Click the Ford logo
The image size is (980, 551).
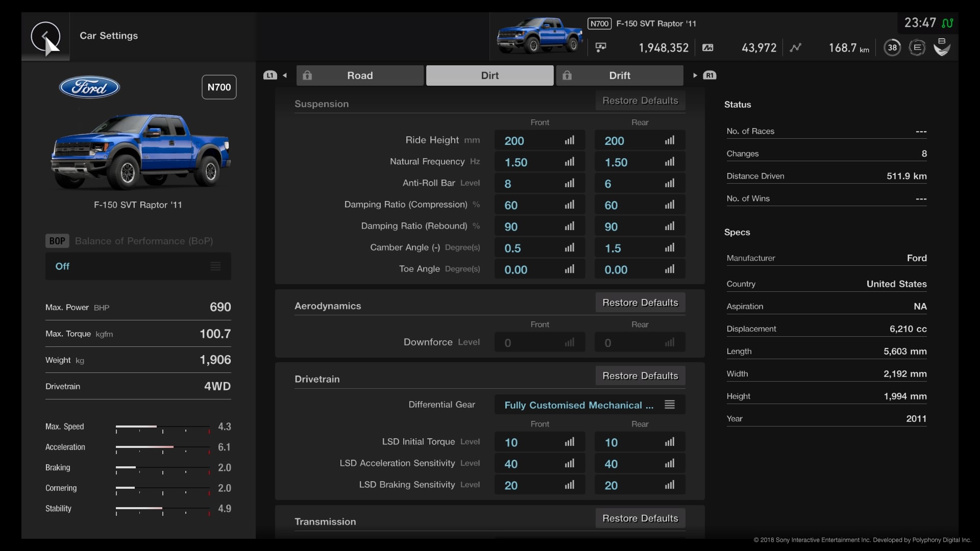89,87
